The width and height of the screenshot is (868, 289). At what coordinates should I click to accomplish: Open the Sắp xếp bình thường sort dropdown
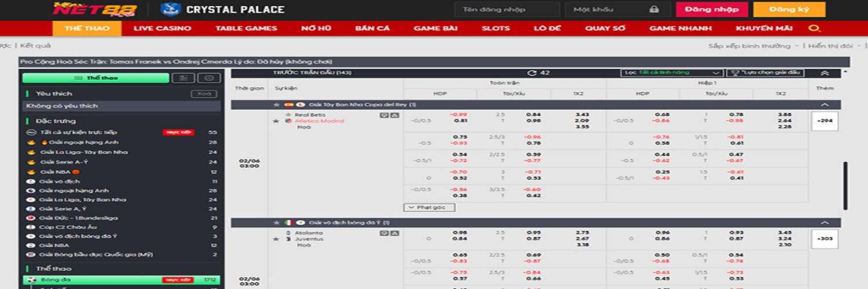[x=753, y=46]
